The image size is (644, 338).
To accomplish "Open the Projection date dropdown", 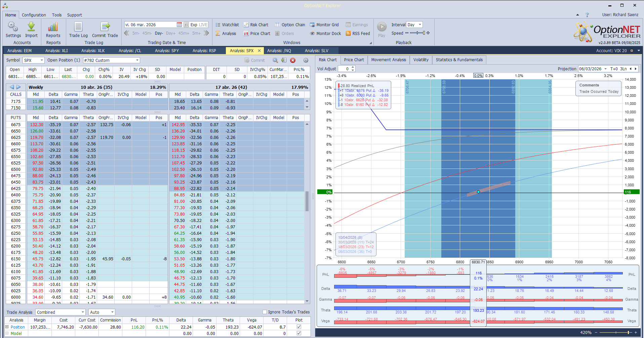I will pyautogui.click(x=605, y=69).
